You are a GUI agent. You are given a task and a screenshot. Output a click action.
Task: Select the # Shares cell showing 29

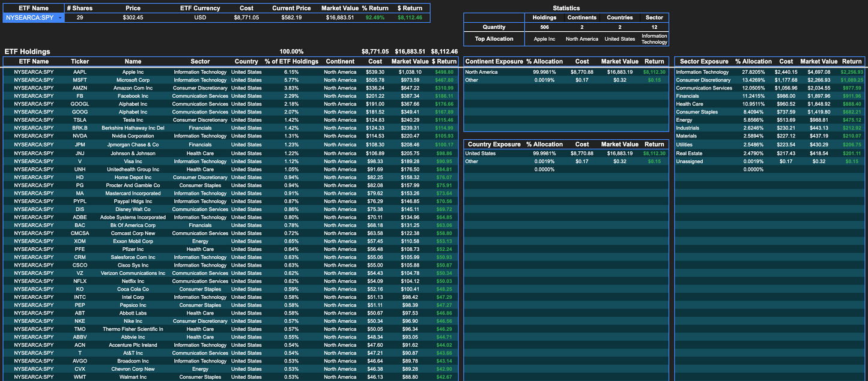tap(80, 17)
